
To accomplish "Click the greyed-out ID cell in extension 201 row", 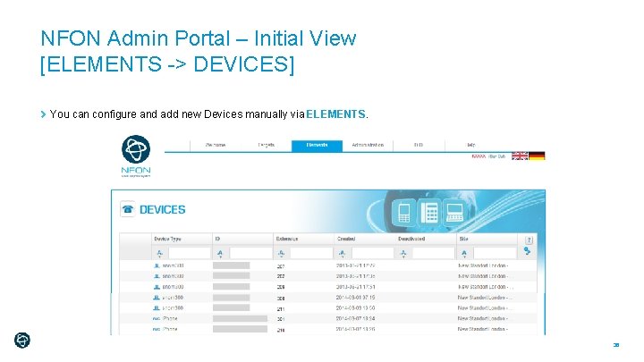I will click(x=241, y=318).
